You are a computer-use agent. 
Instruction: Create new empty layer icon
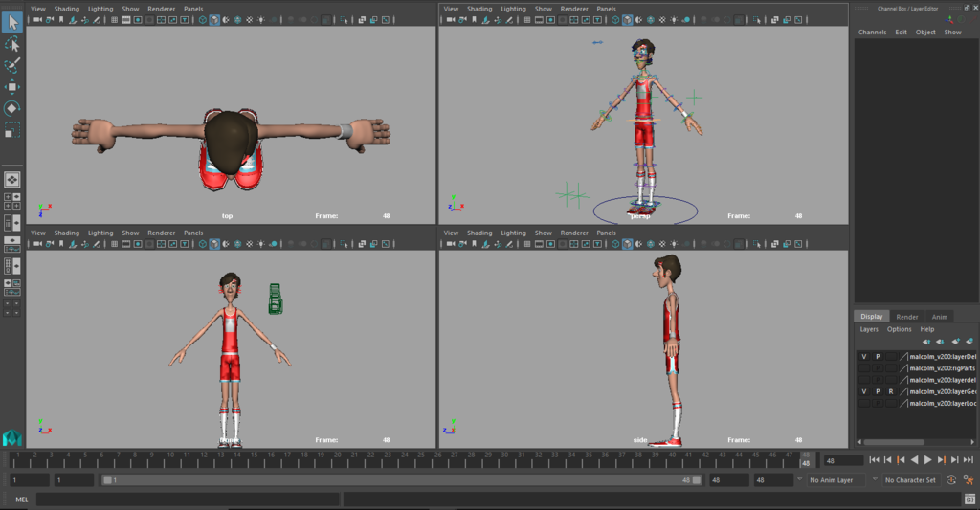[x=955, y=342]
